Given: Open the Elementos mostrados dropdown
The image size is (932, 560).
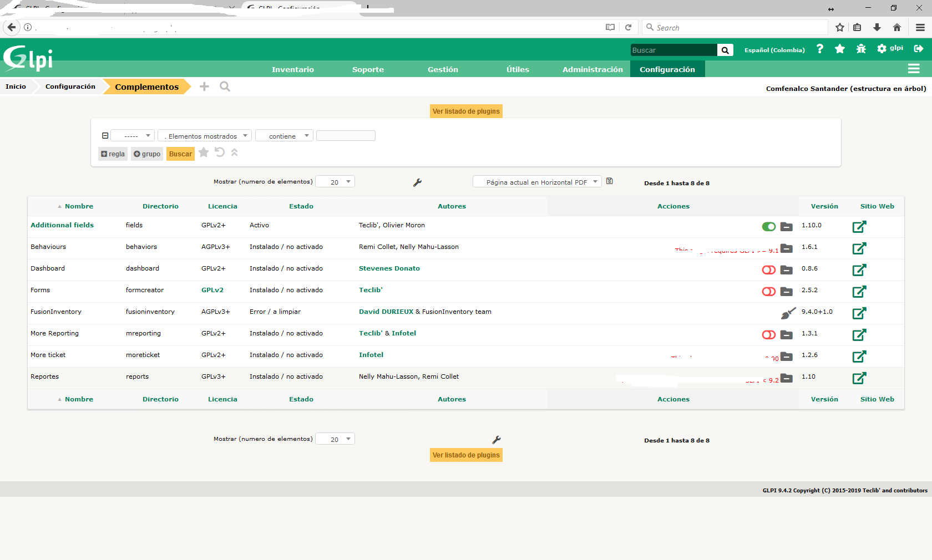Looking at the screenshot, I should click(204, 136).
